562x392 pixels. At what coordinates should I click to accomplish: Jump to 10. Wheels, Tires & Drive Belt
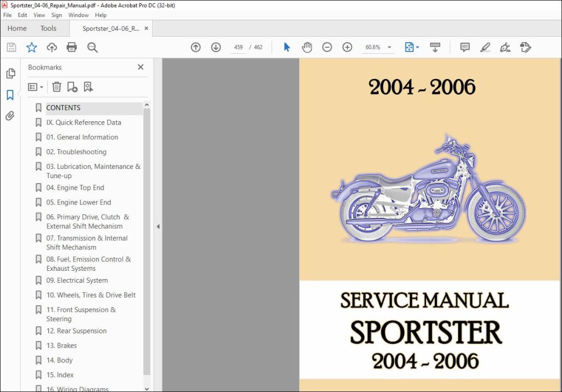[x=91, y=295]
